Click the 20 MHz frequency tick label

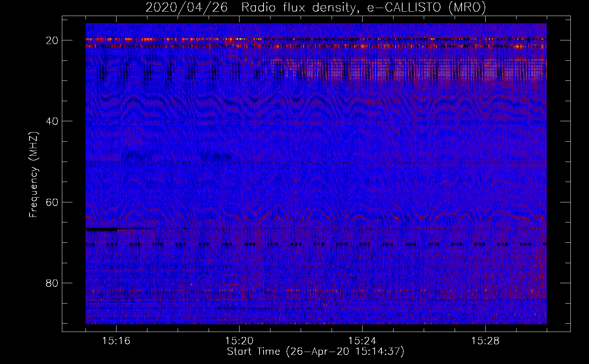[52, 40]
